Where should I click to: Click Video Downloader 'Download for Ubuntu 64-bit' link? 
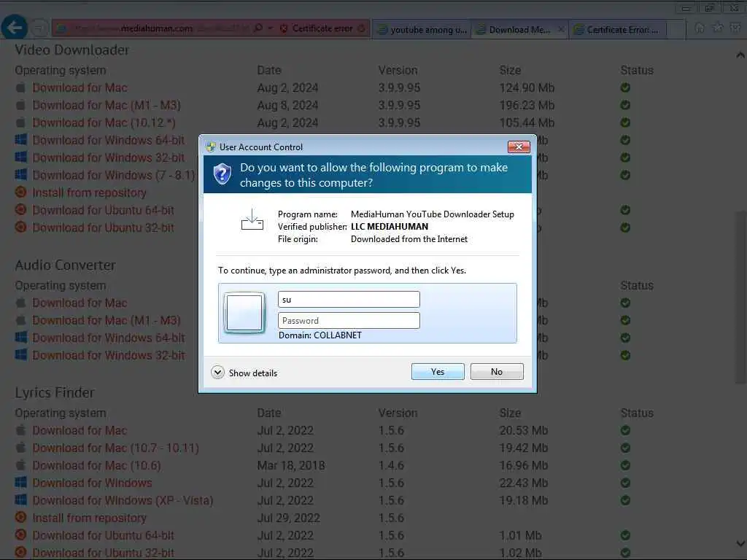103,210
